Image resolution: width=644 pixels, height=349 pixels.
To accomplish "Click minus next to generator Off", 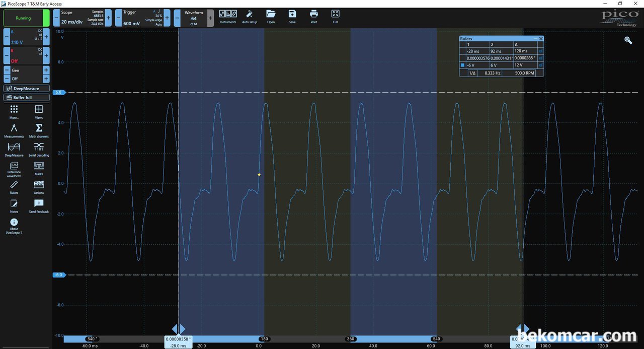I will [7, 79].
